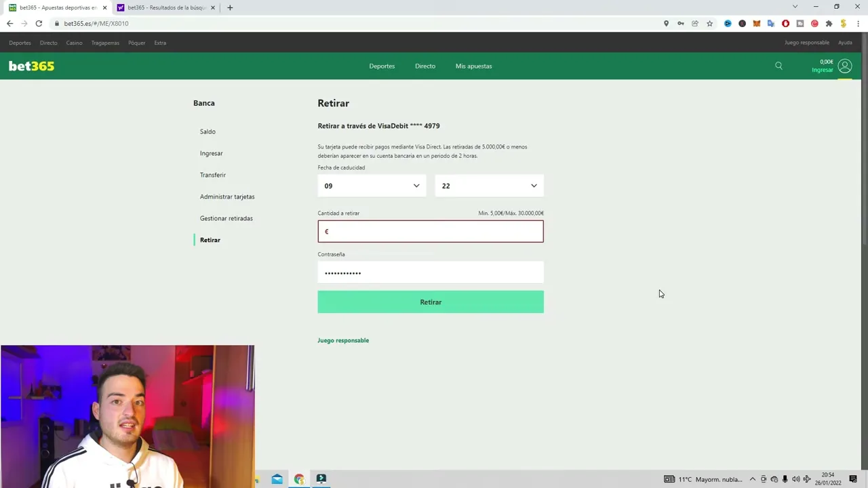Open Ayuda in the top dark bar
Image resolution: width=868 pixels, height=488 pixels.
[845, 43]
